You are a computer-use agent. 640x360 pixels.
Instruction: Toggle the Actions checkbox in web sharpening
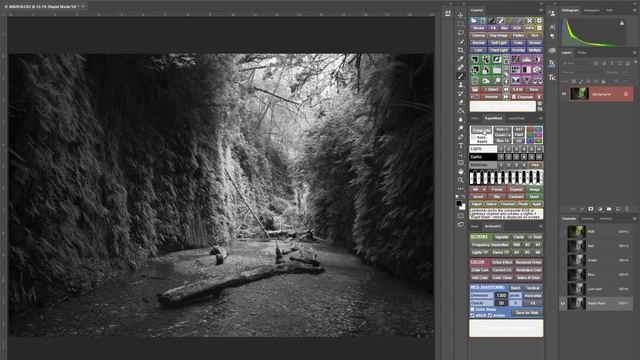490,315
